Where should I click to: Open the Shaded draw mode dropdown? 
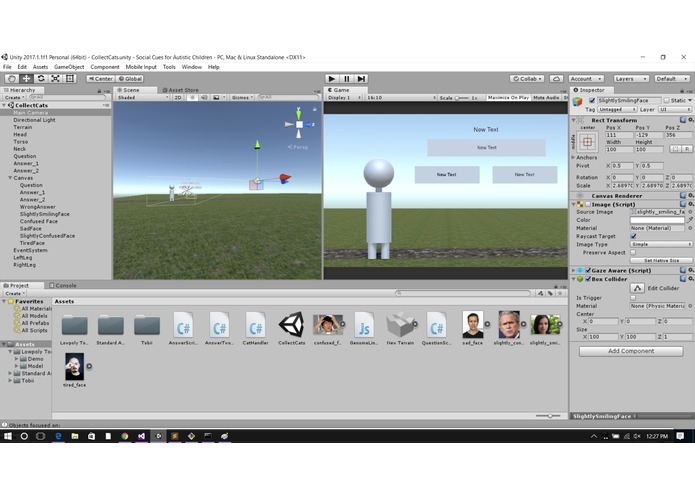pyautogui.click(x=142, y=97)
